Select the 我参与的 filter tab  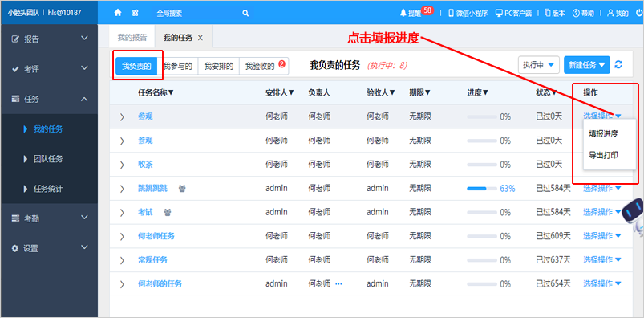(177, 66)
